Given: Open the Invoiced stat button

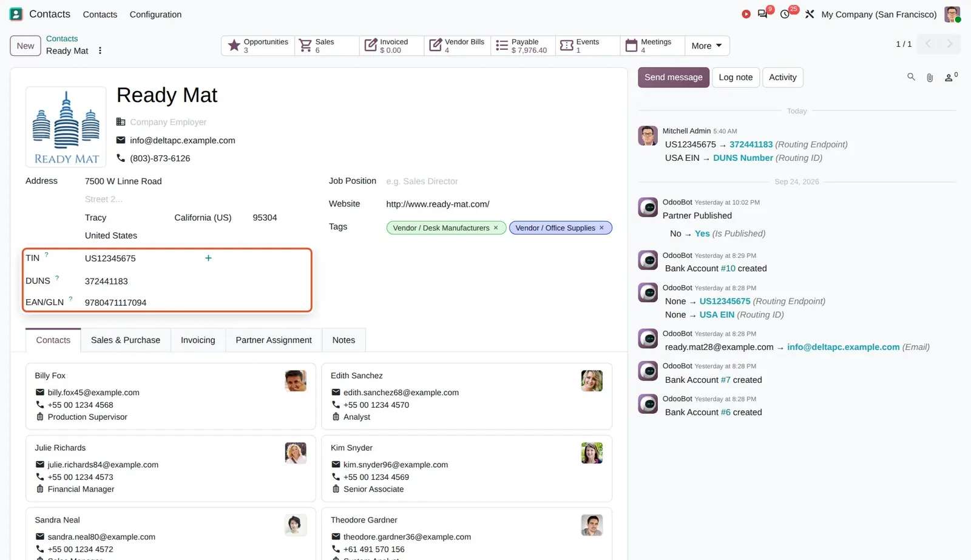Looking at the screenshot, I should pyautogui.click(x=392, y=46).
